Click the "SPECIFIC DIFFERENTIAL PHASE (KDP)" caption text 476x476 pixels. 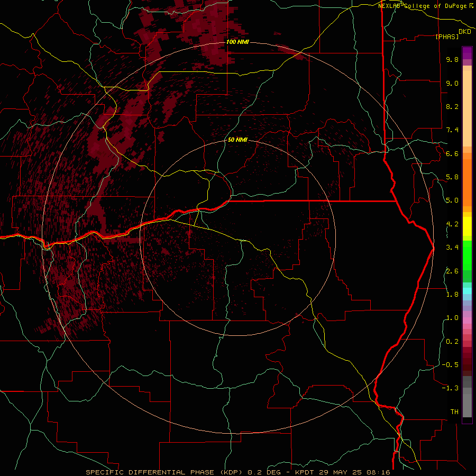tap(164, 472)
